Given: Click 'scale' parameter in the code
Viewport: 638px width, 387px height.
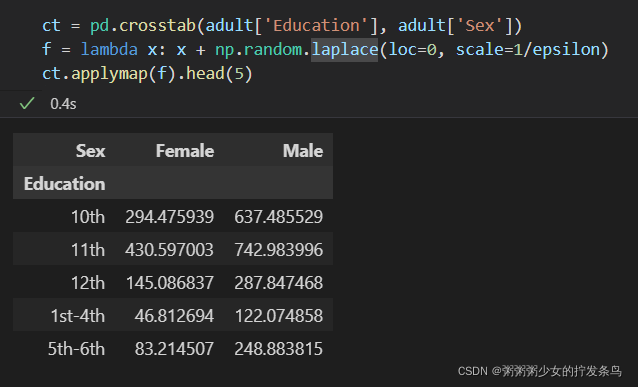Looking at the screenshot, I should pyautogui.click(x=479, y=50).
